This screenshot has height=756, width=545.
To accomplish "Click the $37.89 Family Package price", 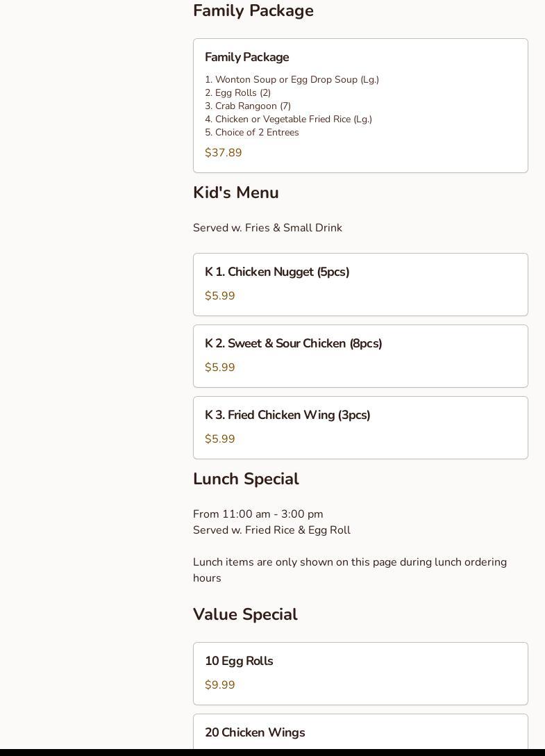I will click(x=224, y=153).
